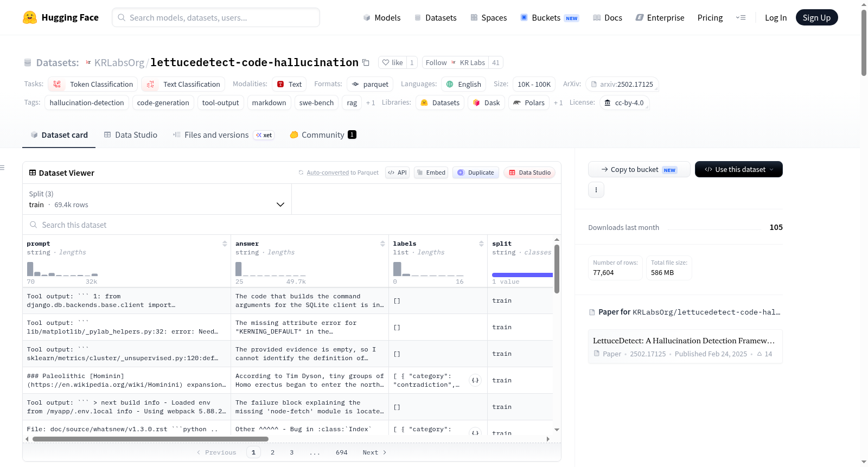868x467 pixels.
Task: Duplicate the dataset
Action: (x=476, y=172)
